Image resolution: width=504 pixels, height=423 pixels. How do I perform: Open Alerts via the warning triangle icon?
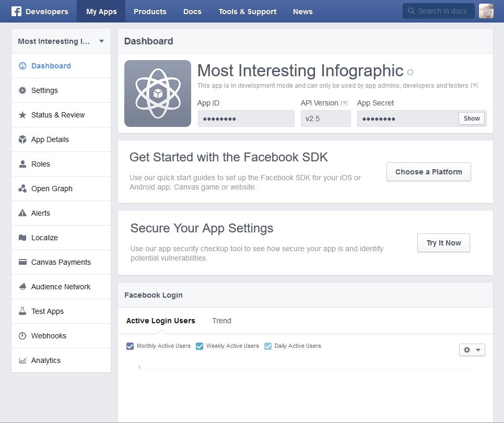click(x=22, y=213)
